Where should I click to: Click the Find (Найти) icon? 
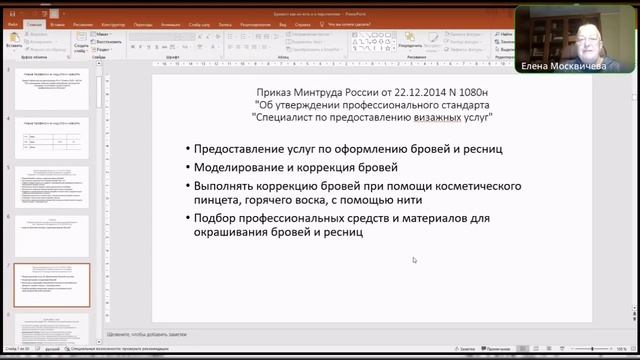click(x=497, y=34)
